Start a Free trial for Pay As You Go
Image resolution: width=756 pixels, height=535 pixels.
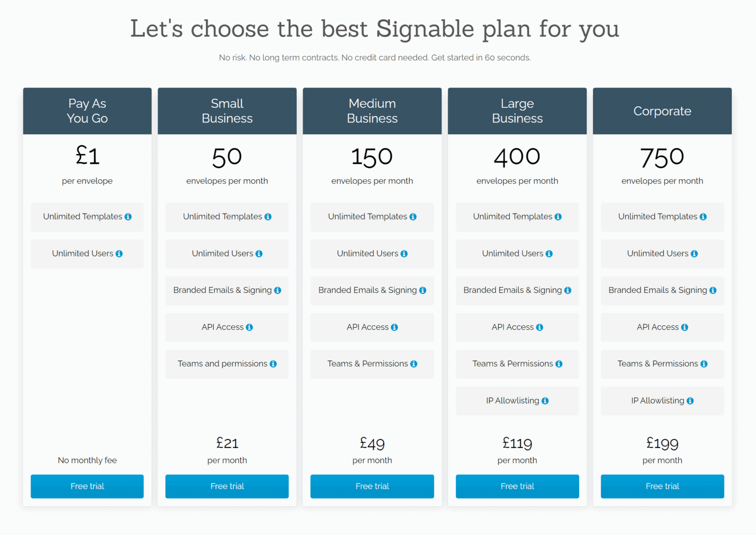87,486
